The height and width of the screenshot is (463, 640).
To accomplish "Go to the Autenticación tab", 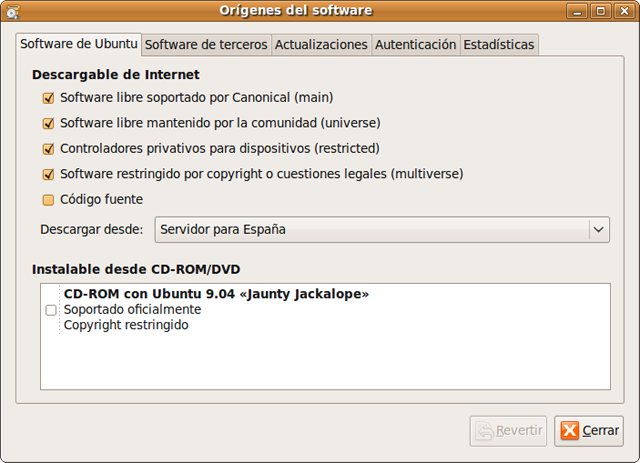I will 415,45.
